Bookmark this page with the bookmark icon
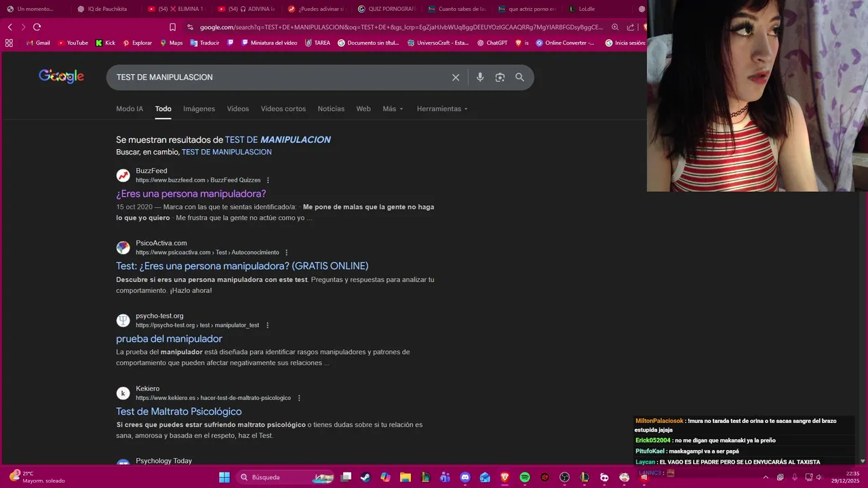The image size is (868, 488). (172, 27)
